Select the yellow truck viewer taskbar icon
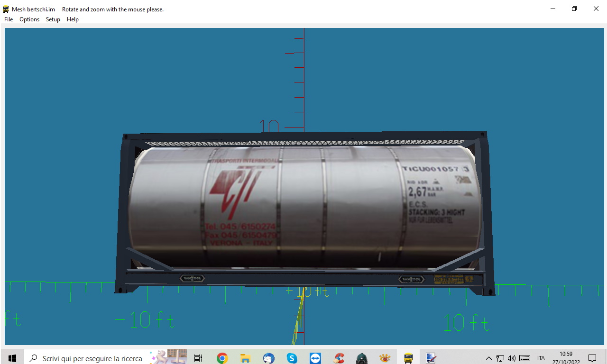Viewport: 607px width, 364px height. coord(408,358)
